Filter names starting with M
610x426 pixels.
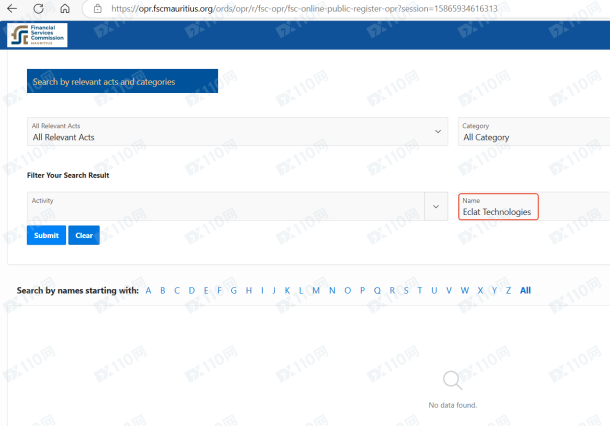(x=316, y=291)
